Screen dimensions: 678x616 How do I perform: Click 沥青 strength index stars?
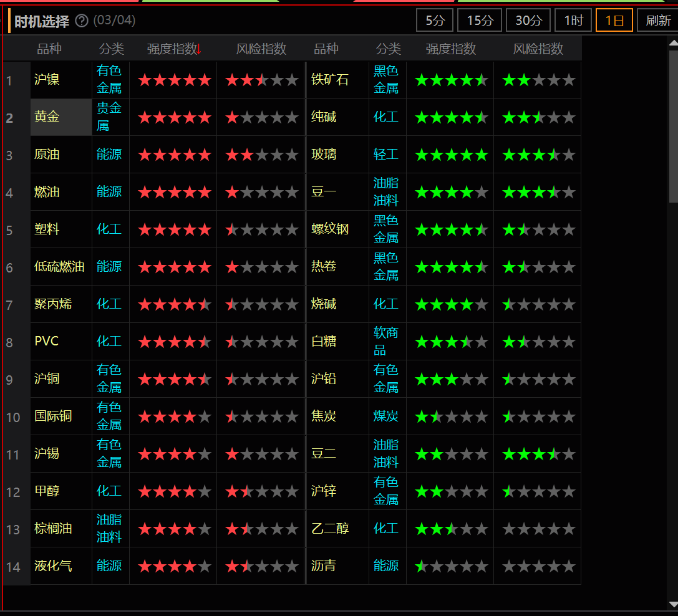pyautogui.click(x=452, y=566)
